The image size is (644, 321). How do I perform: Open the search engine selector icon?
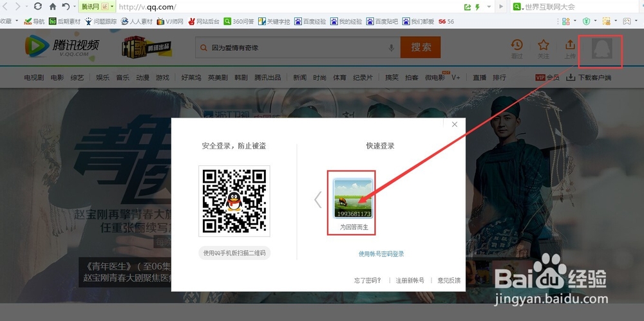pyautogui.click(x=518, y=7)
